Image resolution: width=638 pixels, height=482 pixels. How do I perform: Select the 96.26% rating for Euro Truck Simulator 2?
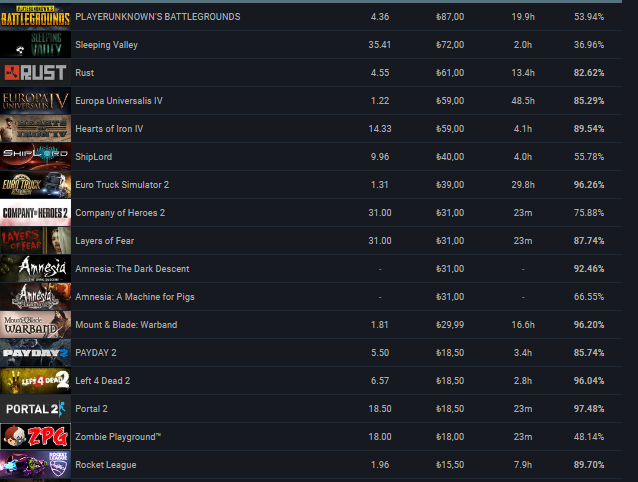click(x=589, y=185)
